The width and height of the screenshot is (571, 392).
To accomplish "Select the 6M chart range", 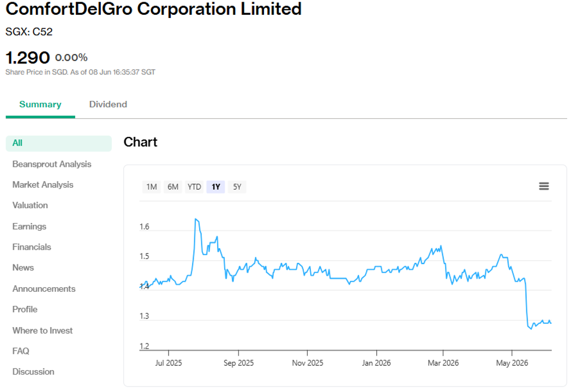I will (173, 187).
